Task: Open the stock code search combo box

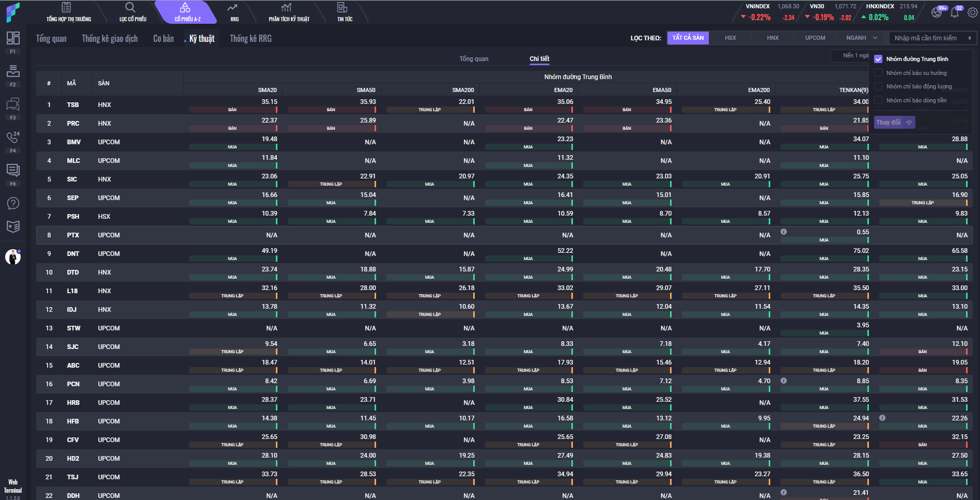Action: [x=932, y=38]
